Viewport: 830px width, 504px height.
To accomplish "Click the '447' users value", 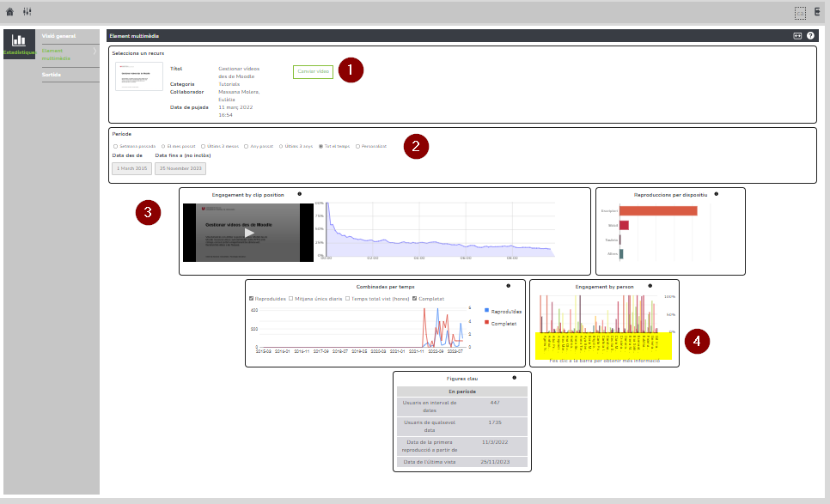I will tap(495, 403).
